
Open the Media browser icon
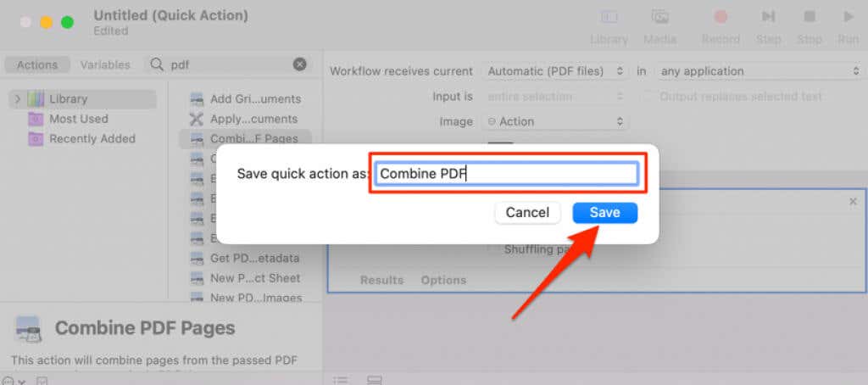[x=659, y=17]
